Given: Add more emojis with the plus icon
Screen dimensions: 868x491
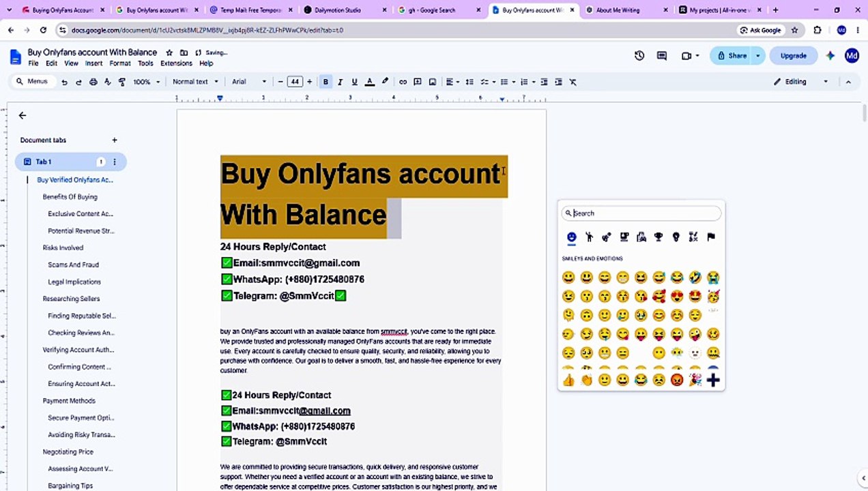Looking at the screenshot, I should tap(713, 380).
